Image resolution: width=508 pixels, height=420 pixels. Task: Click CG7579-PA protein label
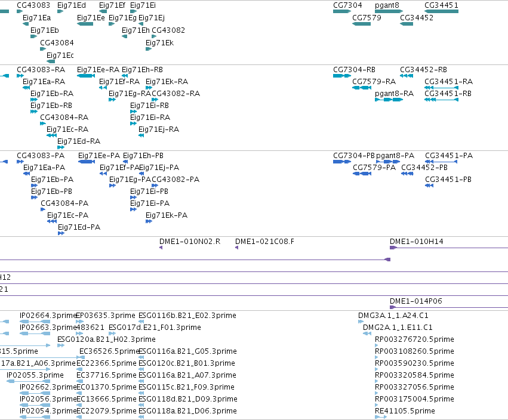(374, 168)
